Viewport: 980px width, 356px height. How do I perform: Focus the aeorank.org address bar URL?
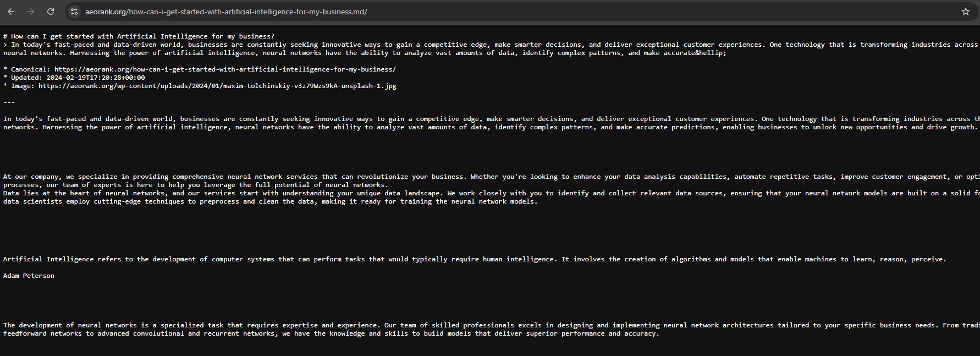226,12
